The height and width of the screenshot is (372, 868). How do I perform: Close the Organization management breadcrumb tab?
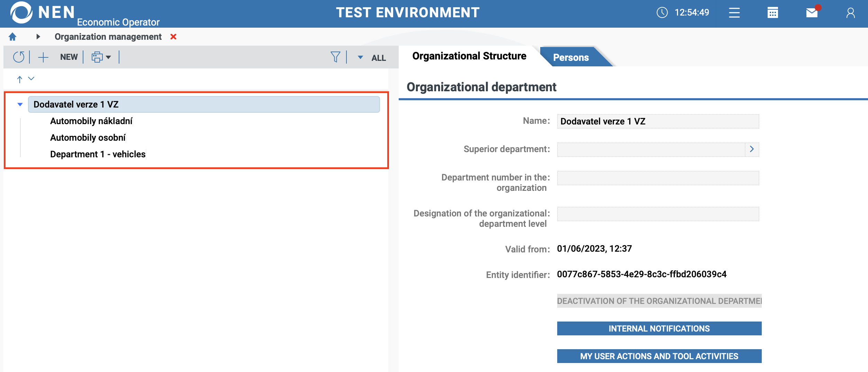coord(173,37)
